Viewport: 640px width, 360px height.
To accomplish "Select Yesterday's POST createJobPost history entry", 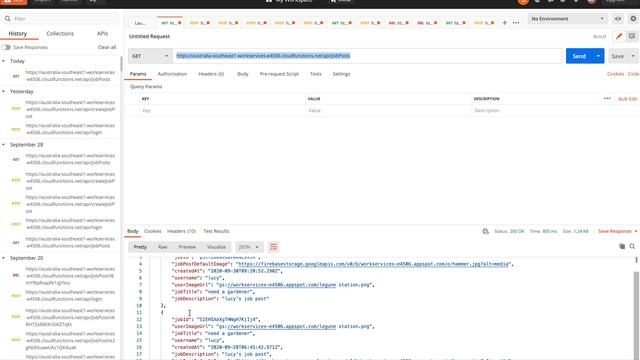I will 61,109.
